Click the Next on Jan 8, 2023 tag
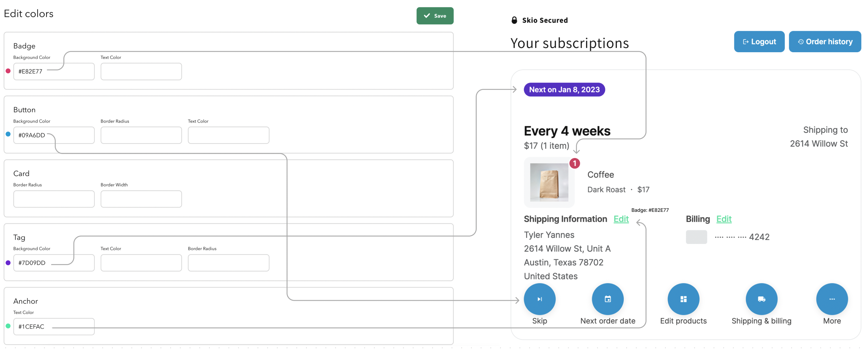Viewport: 868px width, 349px height. 564,90
